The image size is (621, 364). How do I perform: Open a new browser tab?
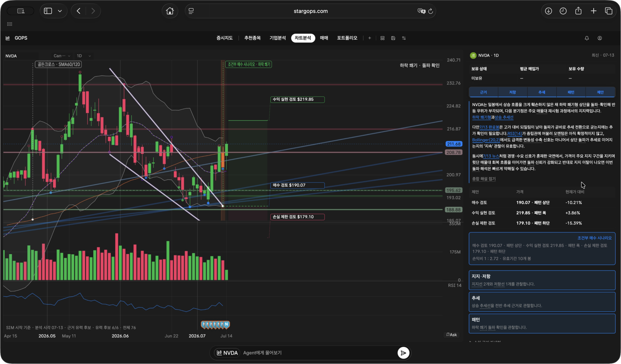(x=594, y=11)
